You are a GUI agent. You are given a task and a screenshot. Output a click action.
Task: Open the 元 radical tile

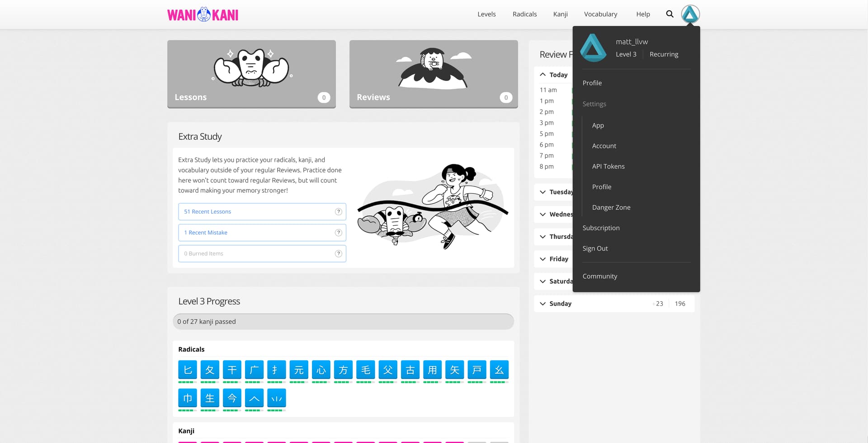(299, 370)
